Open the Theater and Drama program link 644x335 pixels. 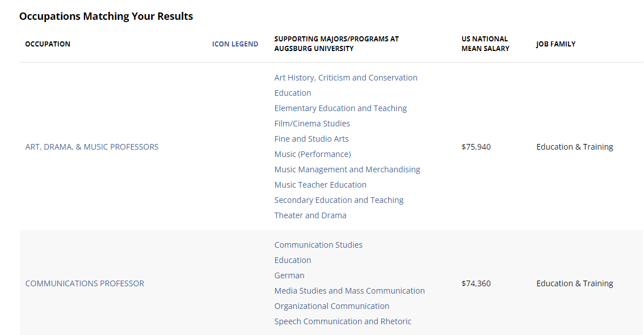(310, 215)
